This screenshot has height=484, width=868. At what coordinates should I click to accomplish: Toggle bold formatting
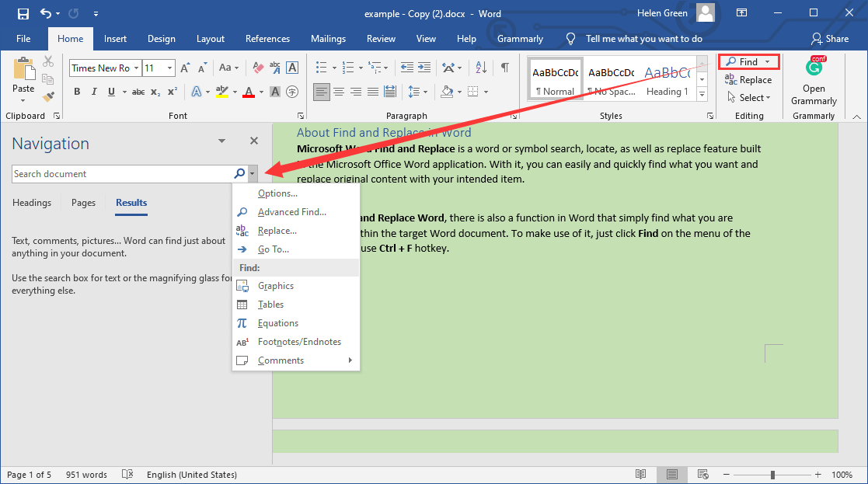pyautogui.click(x=77, y=91)
